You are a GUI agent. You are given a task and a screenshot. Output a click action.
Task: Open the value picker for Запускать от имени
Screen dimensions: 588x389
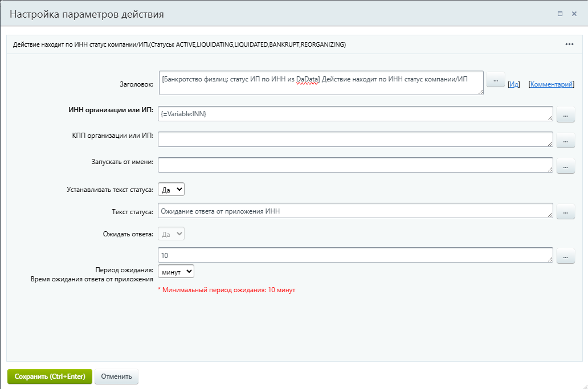coord(565,166)
